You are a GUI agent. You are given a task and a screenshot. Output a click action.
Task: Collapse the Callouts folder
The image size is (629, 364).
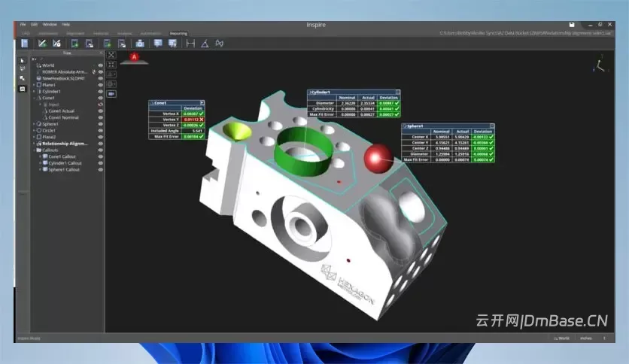(x=34, y=150)
